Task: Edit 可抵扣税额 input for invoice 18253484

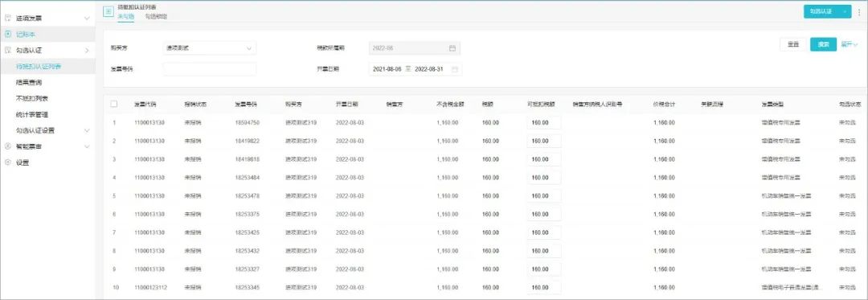Action: click(x=544, y=178)
